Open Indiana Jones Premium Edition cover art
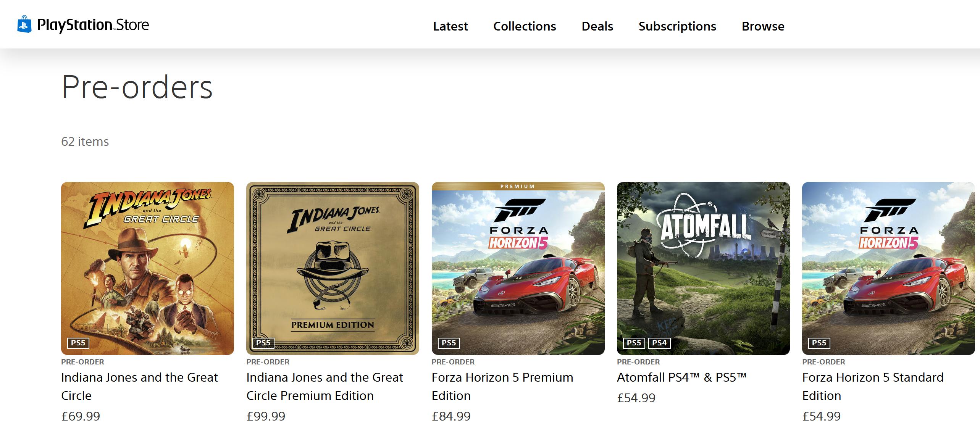Image resolution: width=980 pixels, height=432 pixels. pyautogui.click(x=333, y=268)
